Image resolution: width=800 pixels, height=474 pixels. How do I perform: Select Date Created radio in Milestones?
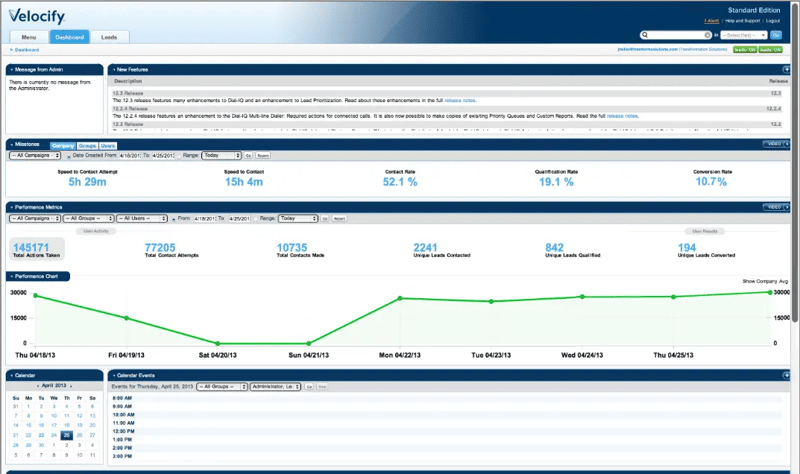[x=70, y=156]
